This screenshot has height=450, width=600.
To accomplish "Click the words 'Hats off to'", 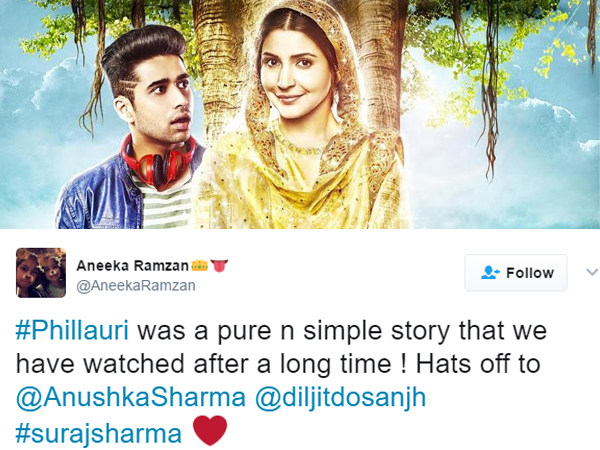I will click(x=478, y=364).
